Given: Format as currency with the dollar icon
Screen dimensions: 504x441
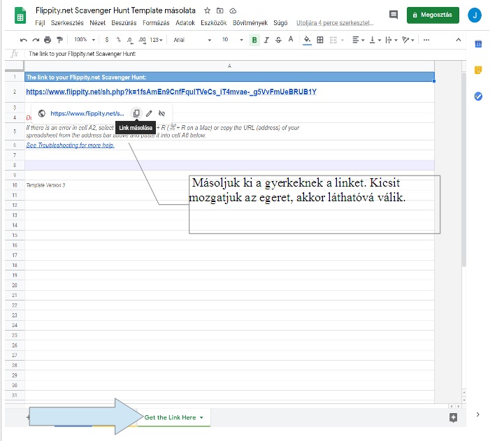Looking at the screenshot, I should pyautogui.click(x=107, y=40).
